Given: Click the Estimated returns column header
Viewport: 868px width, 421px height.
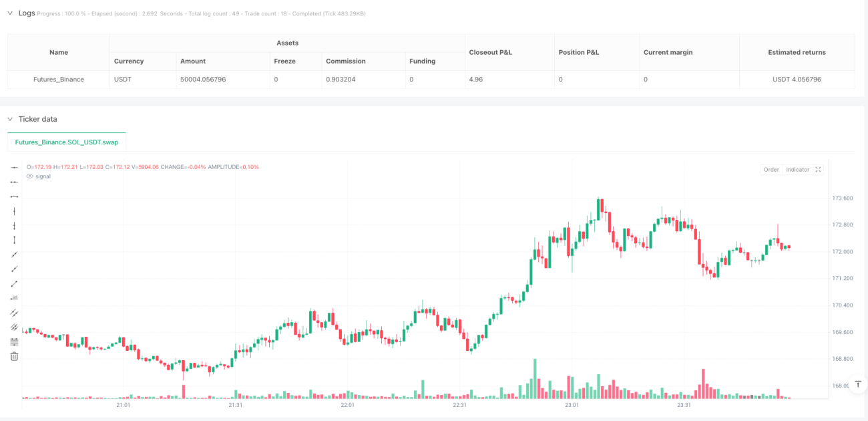Looking at the screenshot, I should (x=797, y=52).
